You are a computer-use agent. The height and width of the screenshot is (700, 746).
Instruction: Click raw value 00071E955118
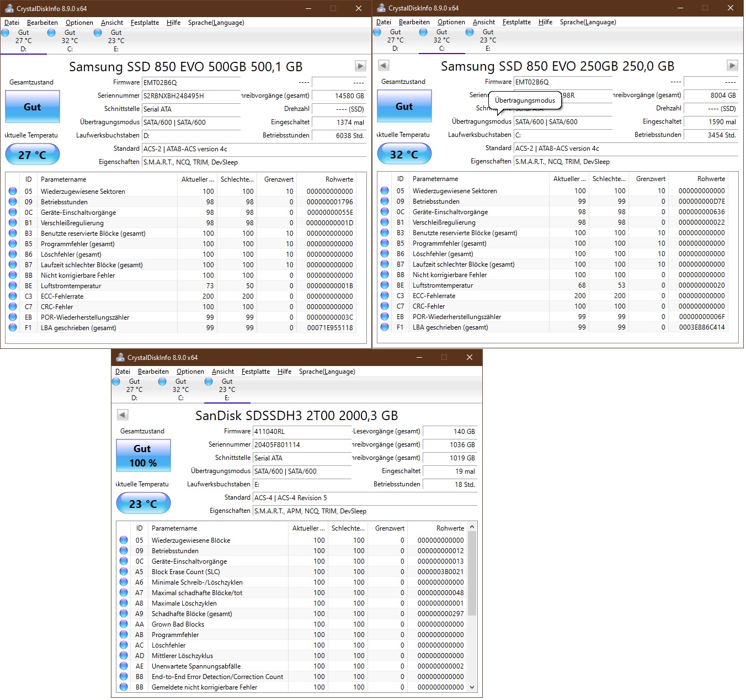click(x=330, y=328)
